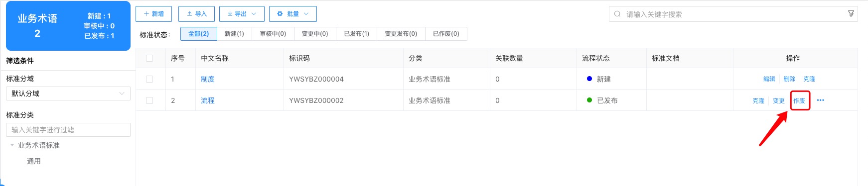Image resolution: width=868 pixels, height=186 pixels.
Task: Click the filter funnel icon in search bar
Action: click(x=851, y=14)
